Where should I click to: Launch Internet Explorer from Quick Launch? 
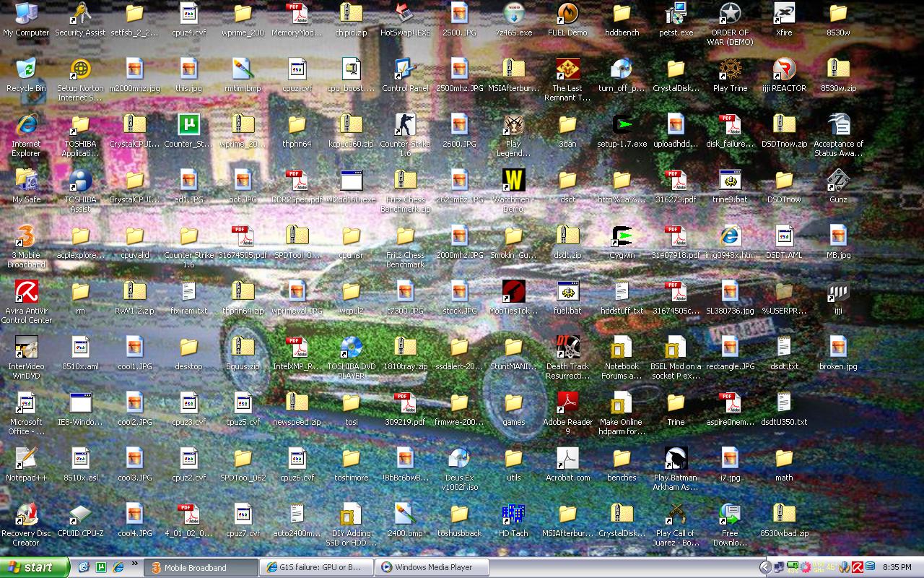point(118,567)
